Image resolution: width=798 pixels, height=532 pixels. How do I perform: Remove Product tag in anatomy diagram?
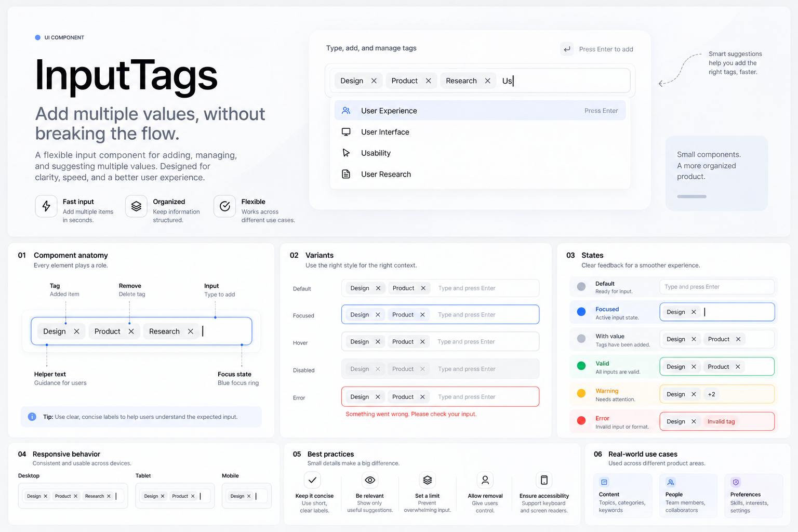pos(131,331)
